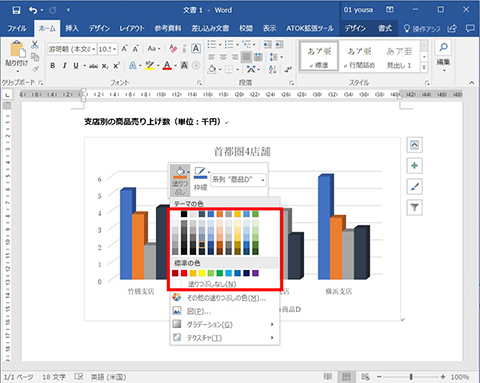Viewport: 480px width, 383px height.
Task: Open Font dialog launcher arrow
Action: coord(199,82)
